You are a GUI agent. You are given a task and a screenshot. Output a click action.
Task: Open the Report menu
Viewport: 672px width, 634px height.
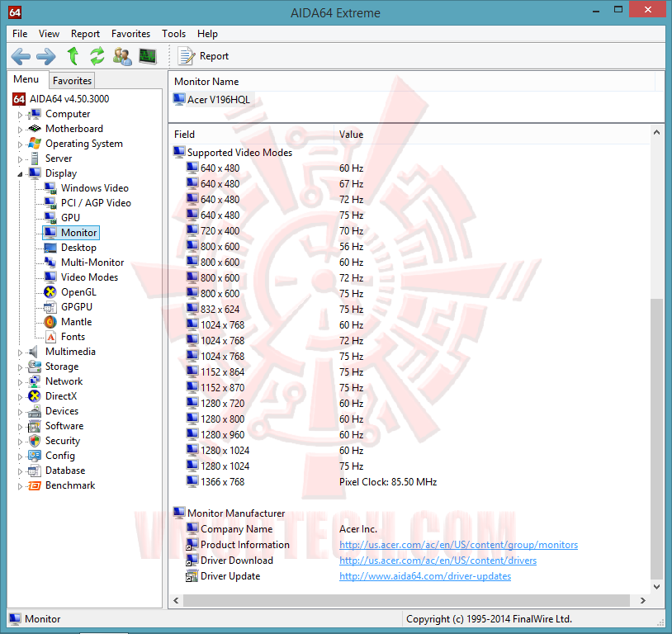(85, 34)
